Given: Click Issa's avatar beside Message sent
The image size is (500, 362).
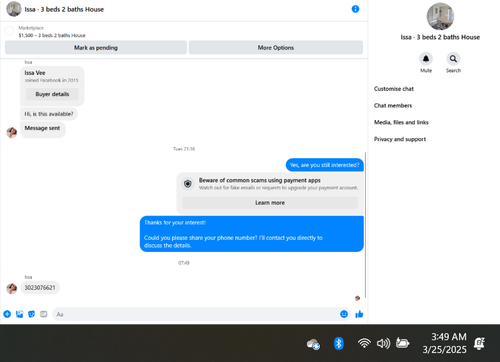Looking at the screenshot, I should click(x=12, y=132).
